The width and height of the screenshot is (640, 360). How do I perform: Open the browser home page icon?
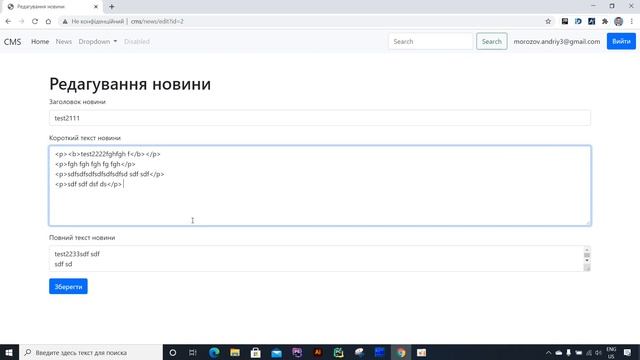48,21
